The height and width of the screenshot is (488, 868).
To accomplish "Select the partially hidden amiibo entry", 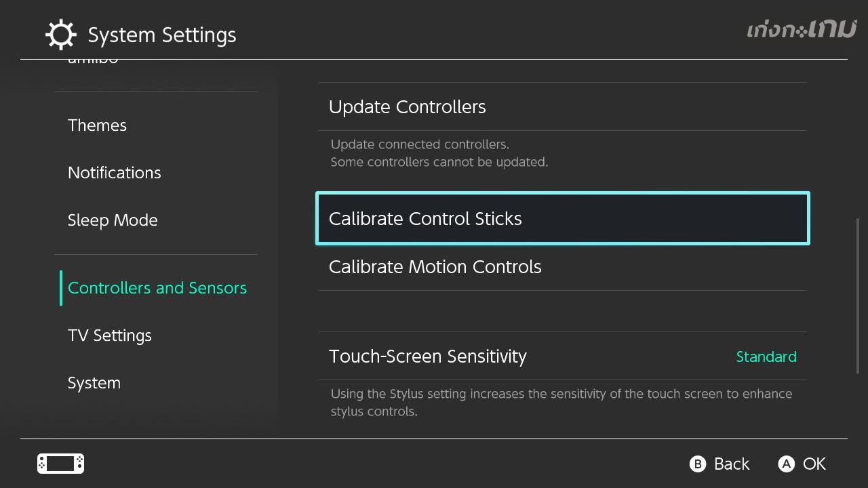I will [93, 62].
